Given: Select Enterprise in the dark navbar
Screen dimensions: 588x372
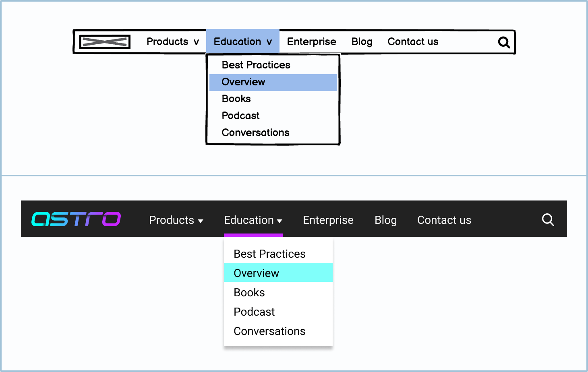Looking at the screenshot, I should point(328,220).
